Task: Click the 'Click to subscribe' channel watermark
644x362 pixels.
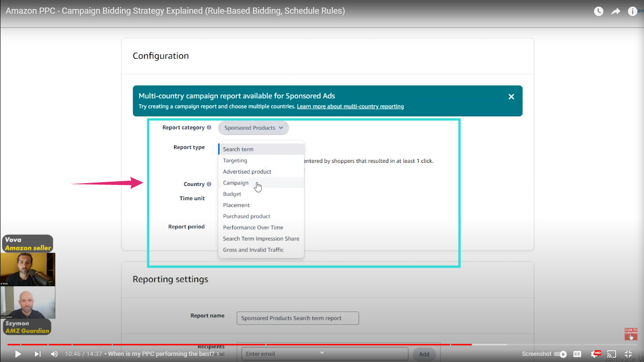Action: tap(631, 334)
